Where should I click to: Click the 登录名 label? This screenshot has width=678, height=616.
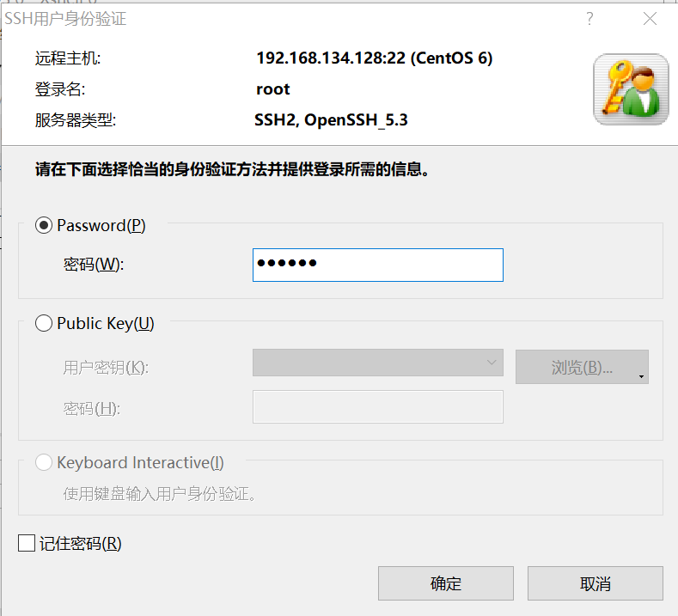60,89
